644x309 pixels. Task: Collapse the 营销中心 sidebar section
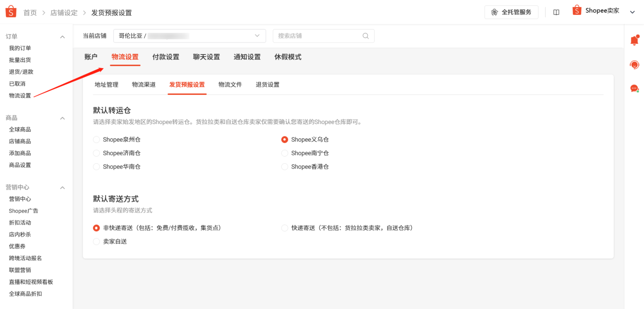pyautogui.click(x=62, y=188)
